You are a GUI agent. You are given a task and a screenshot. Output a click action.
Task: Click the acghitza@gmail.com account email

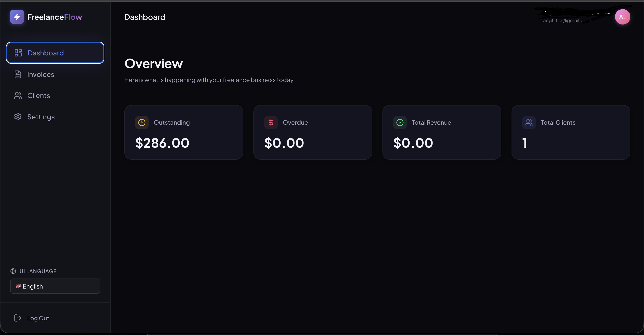coord(567,20)
